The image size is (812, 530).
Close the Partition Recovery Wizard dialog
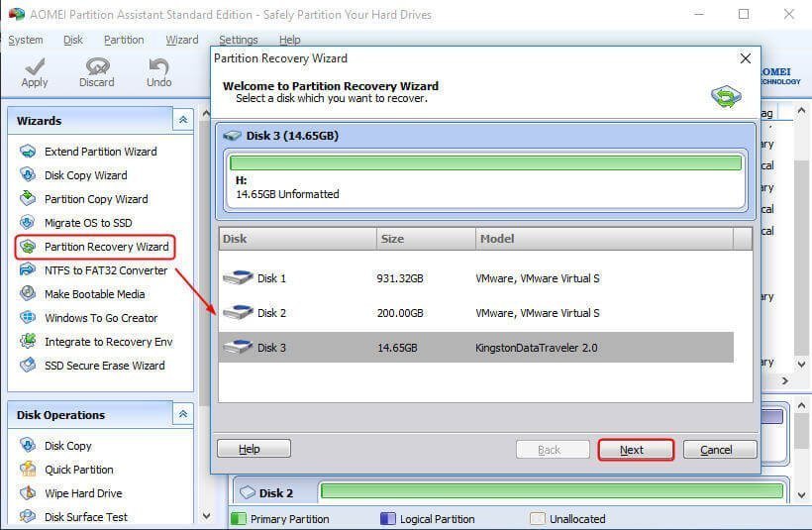pyautogui.click(x=746, y=58)
